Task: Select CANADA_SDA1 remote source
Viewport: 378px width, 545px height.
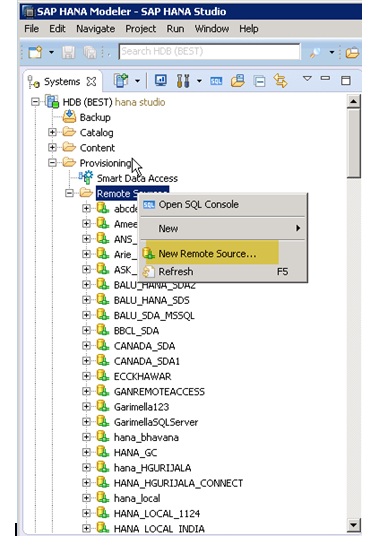Action: click(x=147, y=361)
